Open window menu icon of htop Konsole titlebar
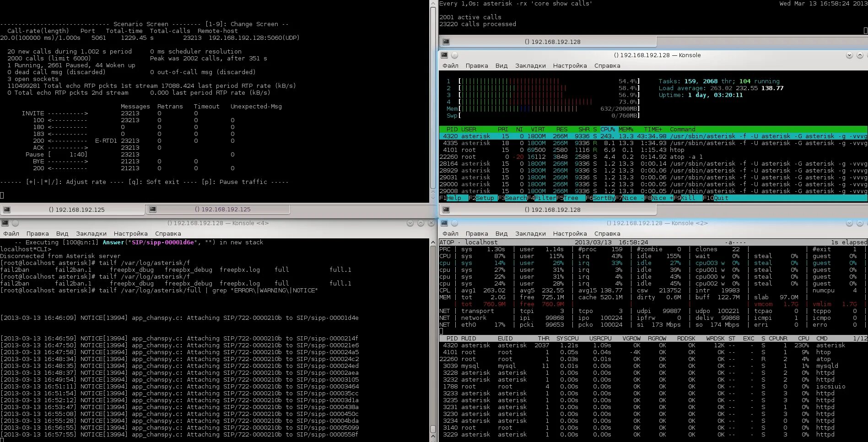This screenshot has height=442, width=868. [x=444, y=55]
